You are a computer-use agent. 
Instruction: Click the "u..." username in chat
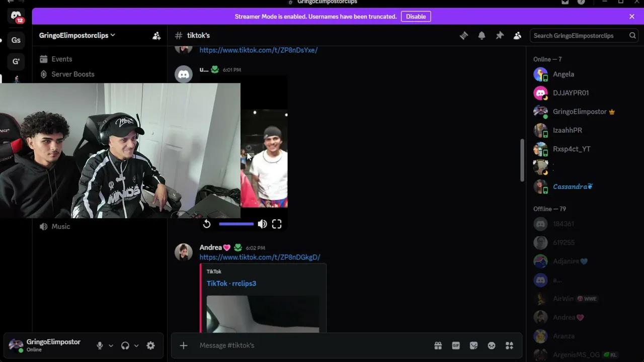click(x=204, y=70)
